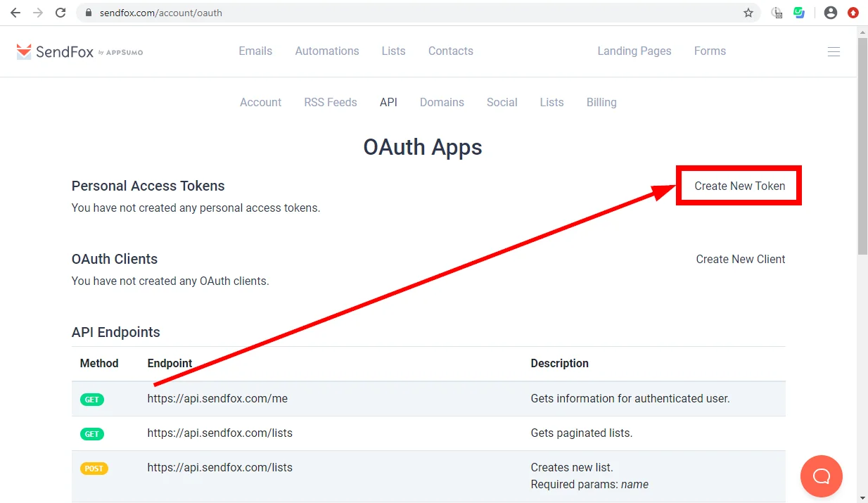The image size is (868, 503).
Task: Switch to the Account settings tab
Action: click(x=260, y=102)
